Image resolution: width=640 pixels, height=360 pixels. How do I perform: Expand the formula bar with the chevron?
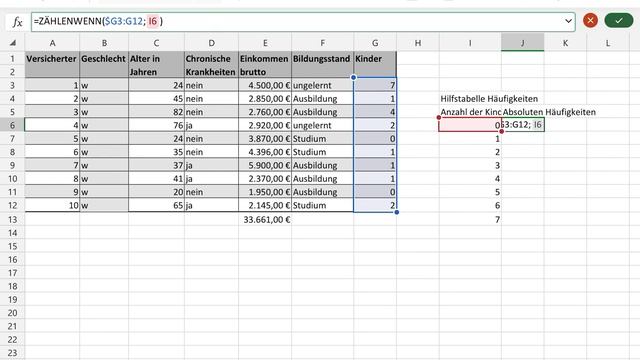pos(568,20)
